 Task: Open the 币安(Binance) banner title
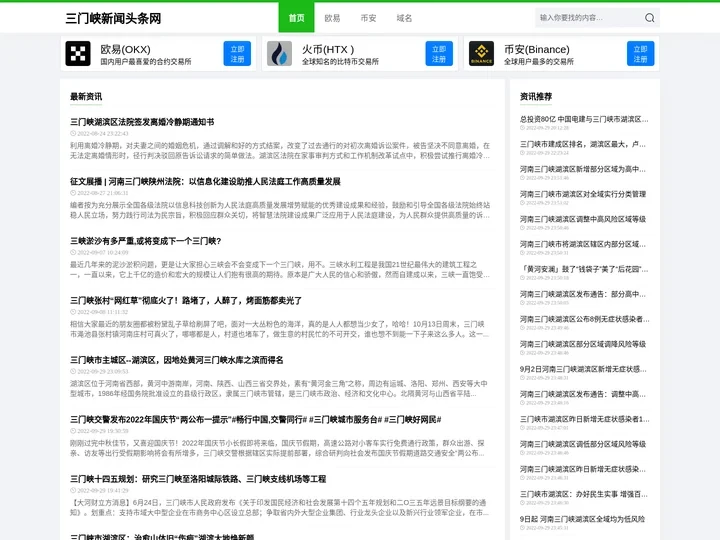pyautogui.click(x=536, y=49)
